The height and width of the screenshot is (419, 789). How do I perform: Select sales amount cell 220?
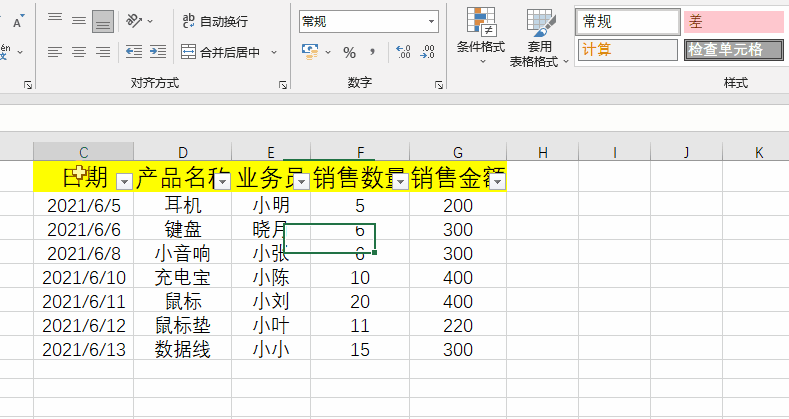(x=458, y=325)
